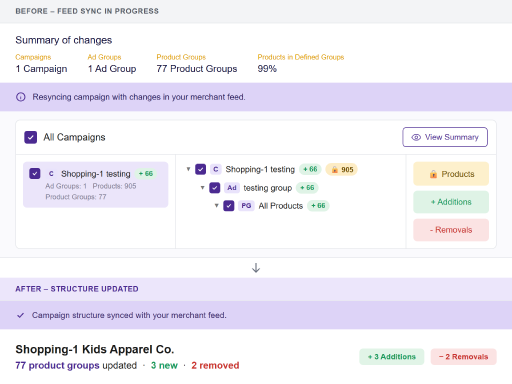Click Summary of changes heading
Screen dimensions: 512x384
click(64, 40)
